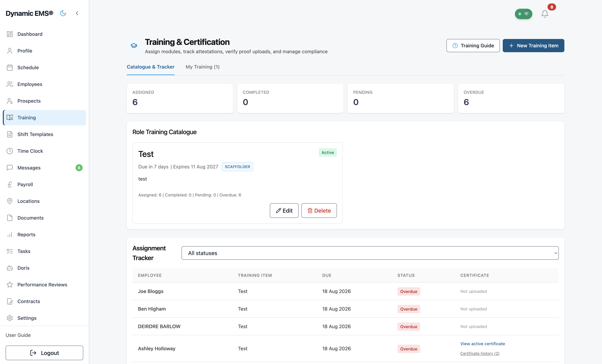Open the Locations page
This screenshot has width=602, height=364.
(44, 201)
